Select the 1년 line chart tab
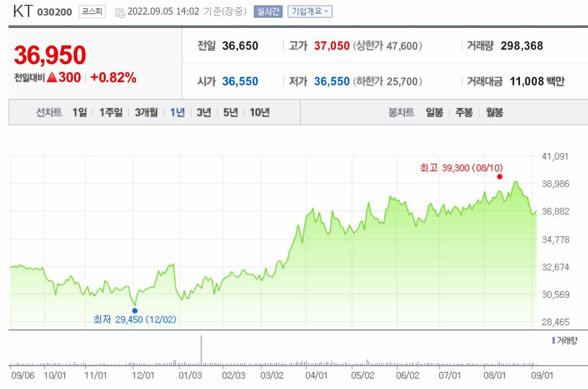This screenshot has width=588, height=389. (177, 112)
